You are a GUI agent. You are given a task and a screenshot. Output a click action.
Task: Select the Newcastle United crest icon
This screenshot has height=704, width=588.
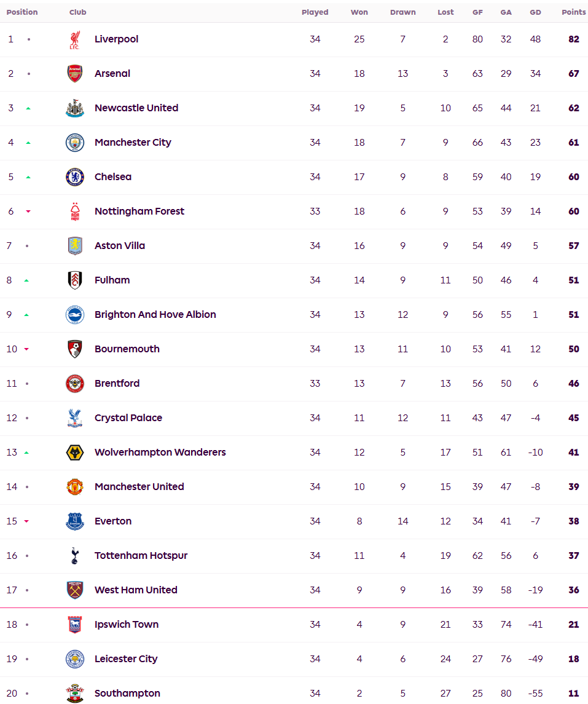pos(75,108)
